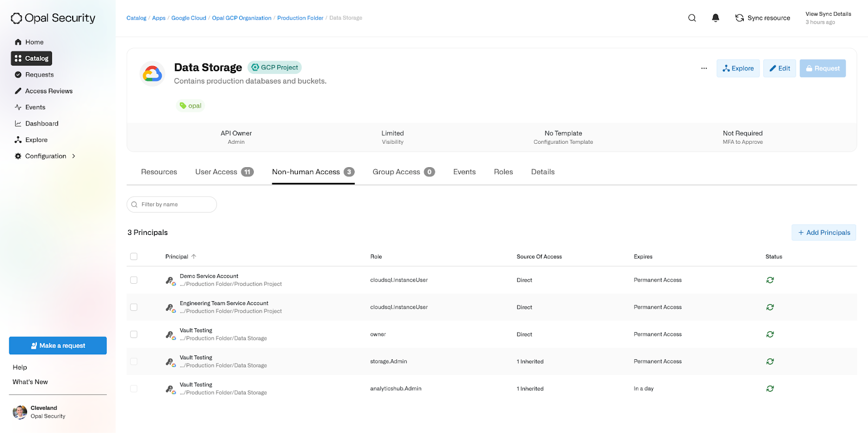The width and height of the screenshot is (868, 433).
Task: Click the Edit button
Action: [x=780, y=68]
